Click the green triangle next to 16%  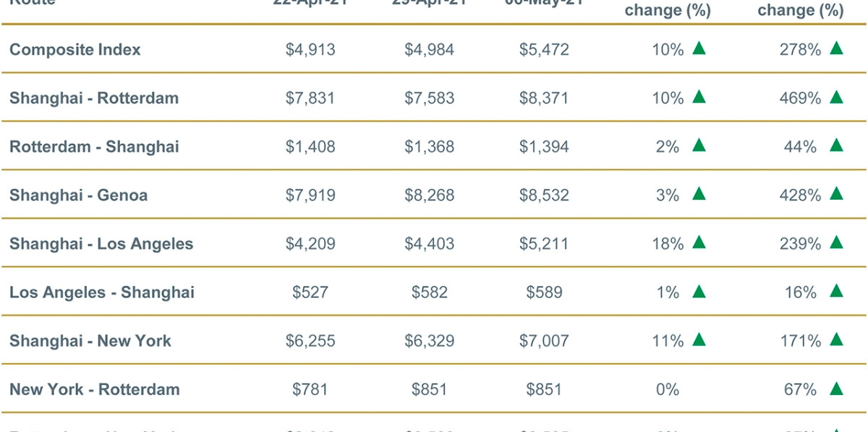[x=836, y=291]
